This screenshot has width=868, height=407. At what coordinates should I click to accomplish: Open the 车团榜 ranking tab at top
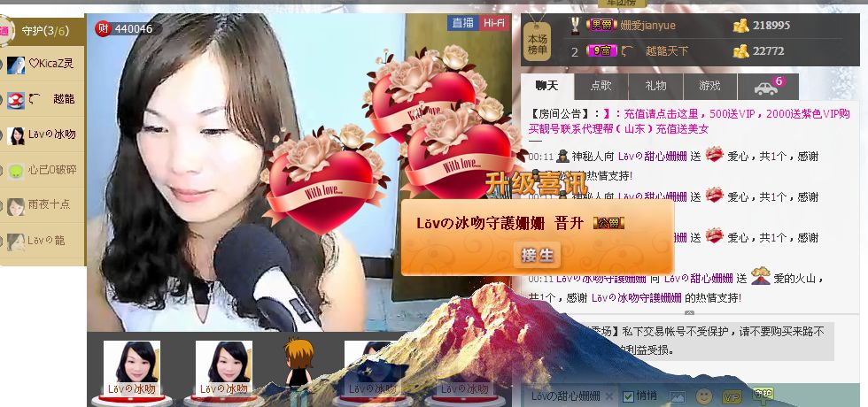click(x=624, y=3)
